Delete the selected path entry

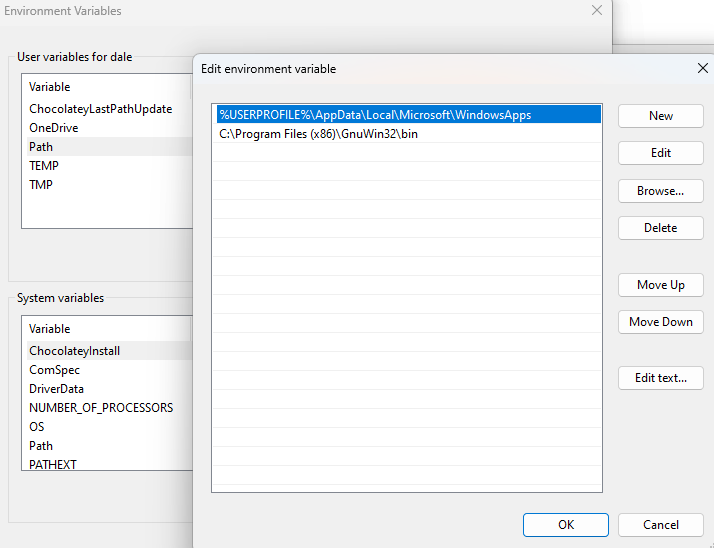tap(660, 228)
